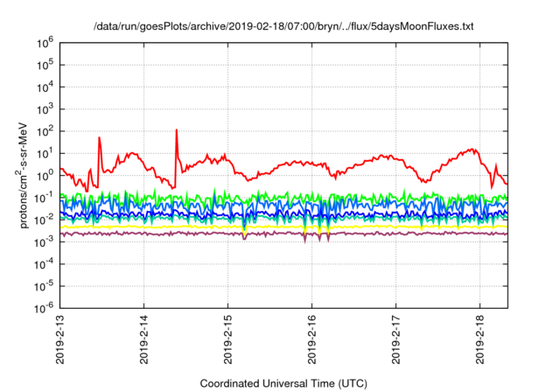Viewport: 560px width, 392px height.
Task: Click the y-axis label 10^5
Action: tap(45, 66)
